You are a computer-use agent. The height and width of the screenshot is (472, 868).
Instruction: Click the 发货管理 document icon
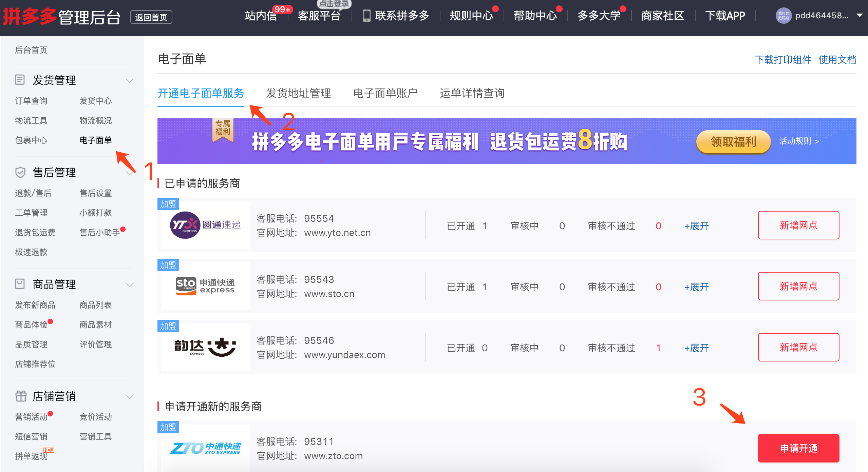[x=20, y=80]
